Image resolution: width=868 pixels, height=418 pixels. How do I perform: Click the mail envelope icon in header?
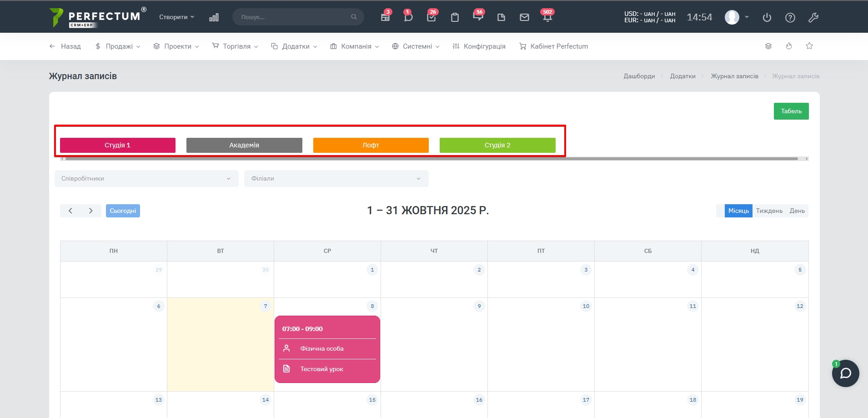click(524, 17)
